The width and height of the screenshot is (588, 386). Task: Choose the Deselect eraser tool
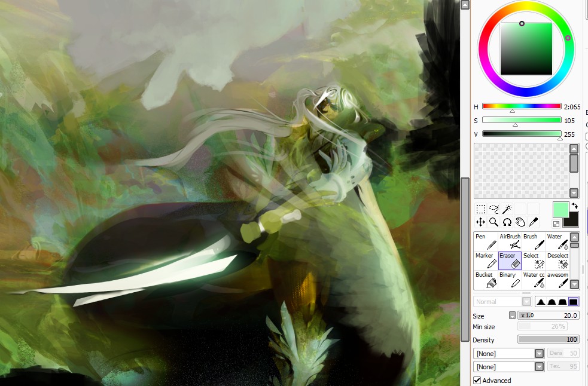pos(557,261)
